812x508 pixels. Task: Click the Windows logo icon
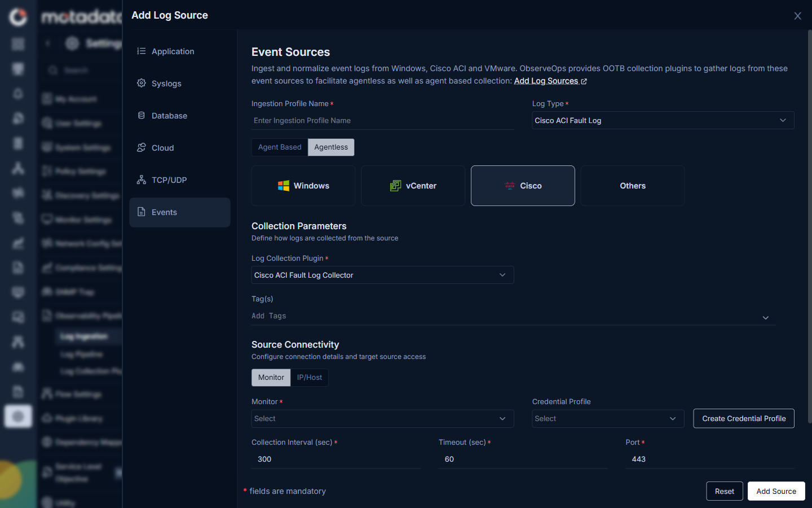coord(284,186)
